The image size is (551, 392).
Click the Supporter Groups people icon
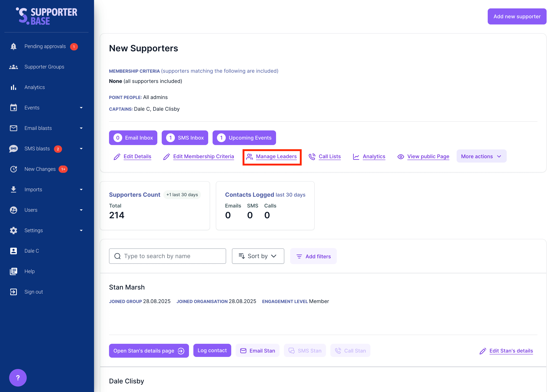(x=14, y=67)
